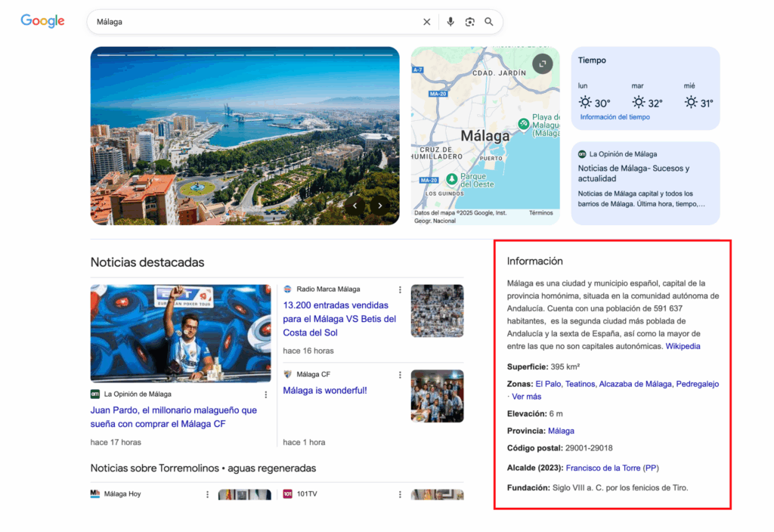Open the Wikipedia link in Información panel
This screenshot has width=774, height=532.
pyautogui.click(x=683, y=346)
